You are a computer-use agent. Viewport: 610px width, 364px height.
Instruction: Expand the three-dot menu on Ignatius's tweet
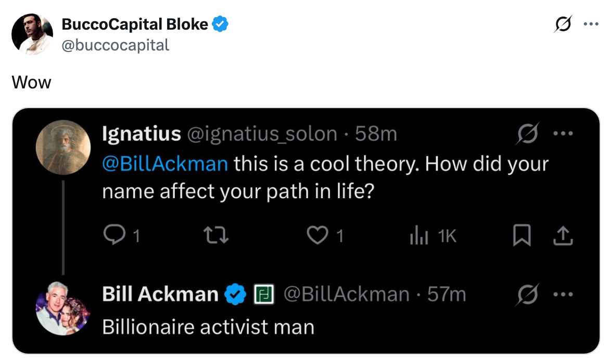tap(562, 134)
